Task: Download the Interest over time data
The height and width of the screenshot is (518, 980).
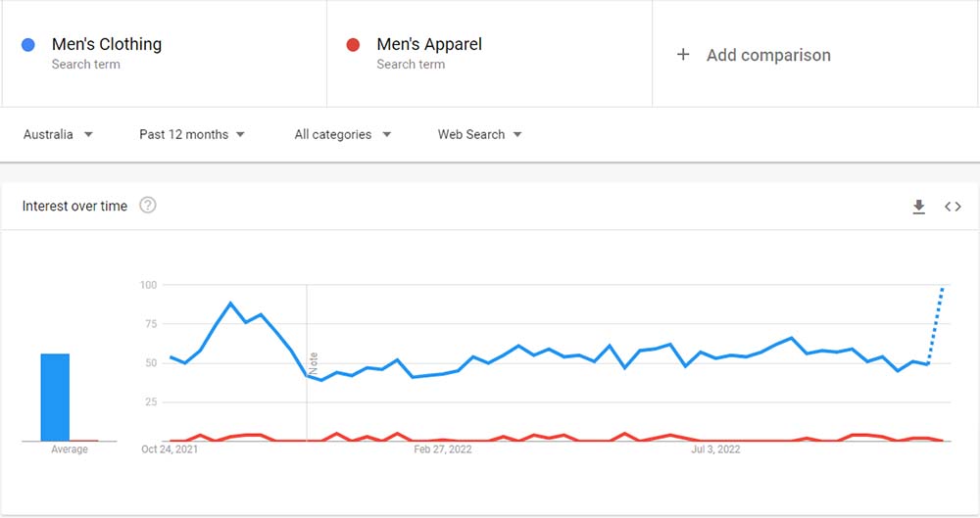Action: tap(919, 207)
